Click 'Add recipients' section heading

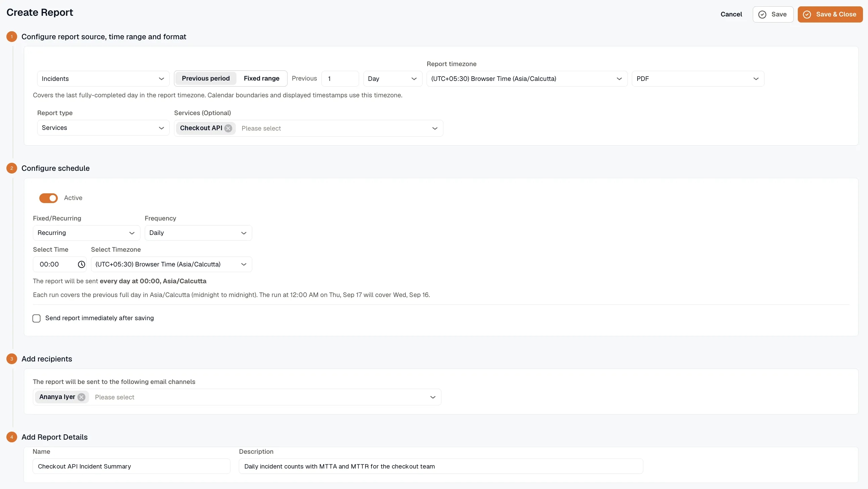[x=47, y=359]
